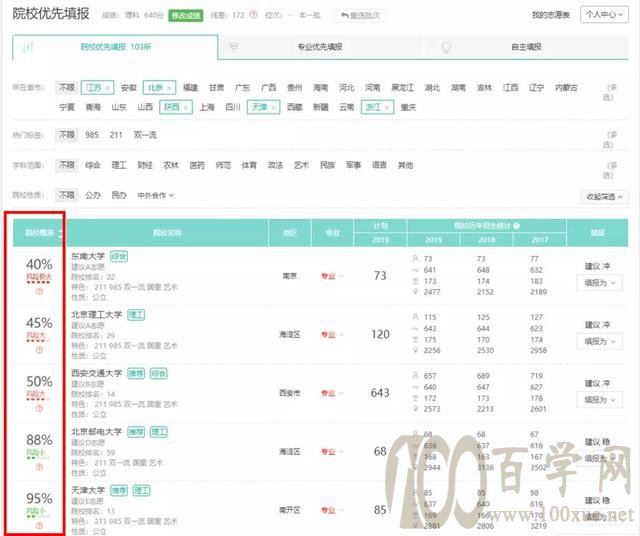Click the help icon beside 线差 172
Viewport: 640px width, 536px height.
point(253,15)
